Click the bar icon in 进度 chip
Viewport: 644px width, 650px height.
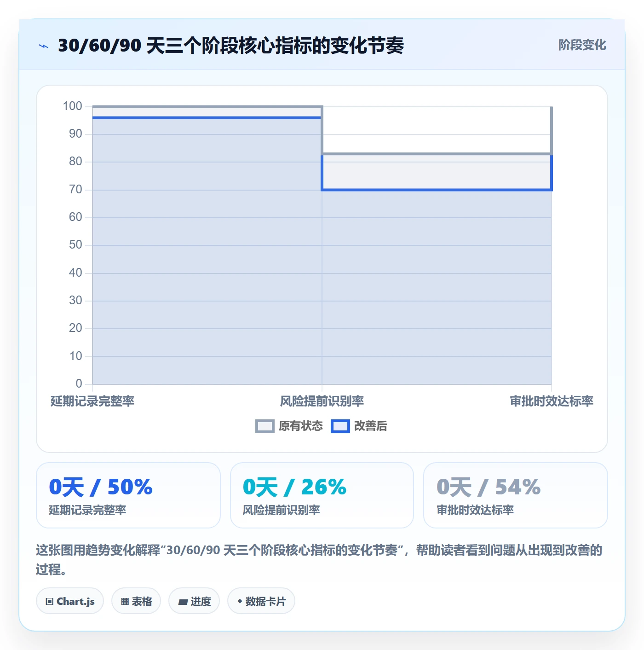(183, 602)
